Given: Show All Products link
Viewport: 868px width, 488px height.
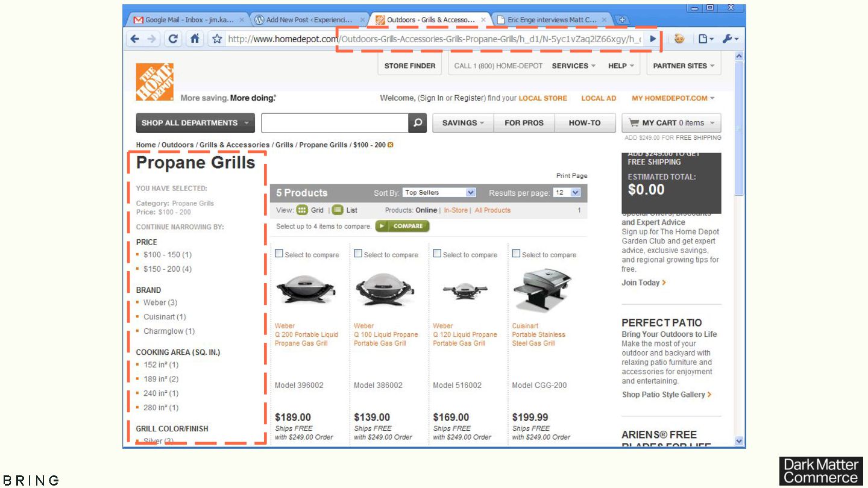Looking at the screenshot, I should click(x=492, y=210).
